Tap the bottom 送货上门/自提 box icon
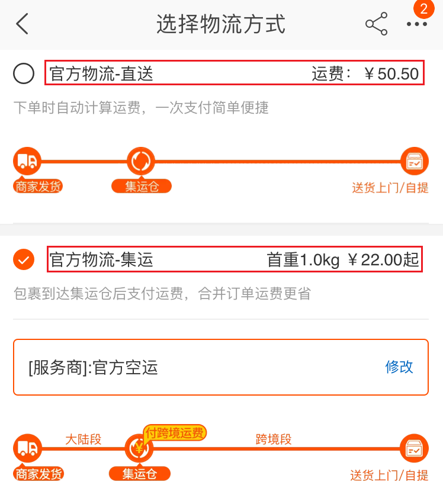The image size is (443, 504). [414, 449]
